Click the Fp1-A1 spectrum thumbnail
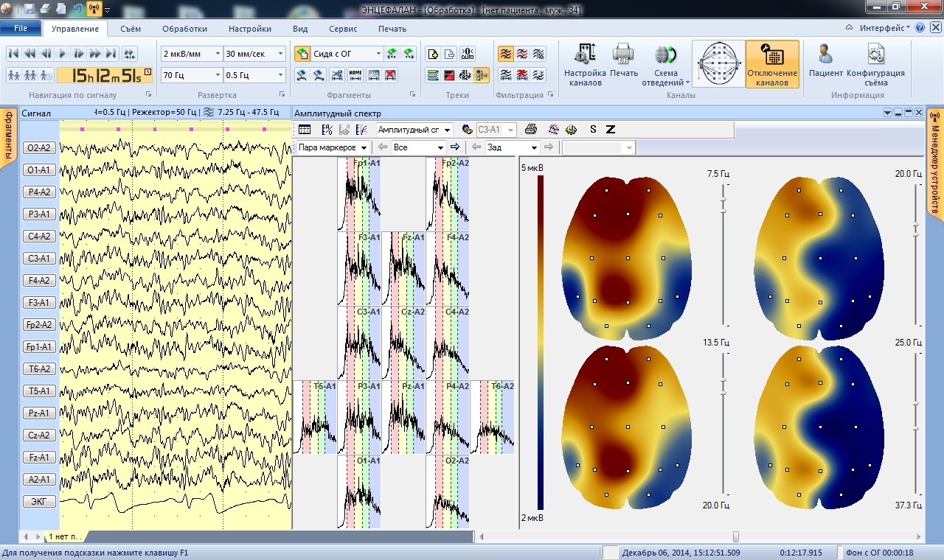This screenshot has width=944, height=560. (359, 195)
